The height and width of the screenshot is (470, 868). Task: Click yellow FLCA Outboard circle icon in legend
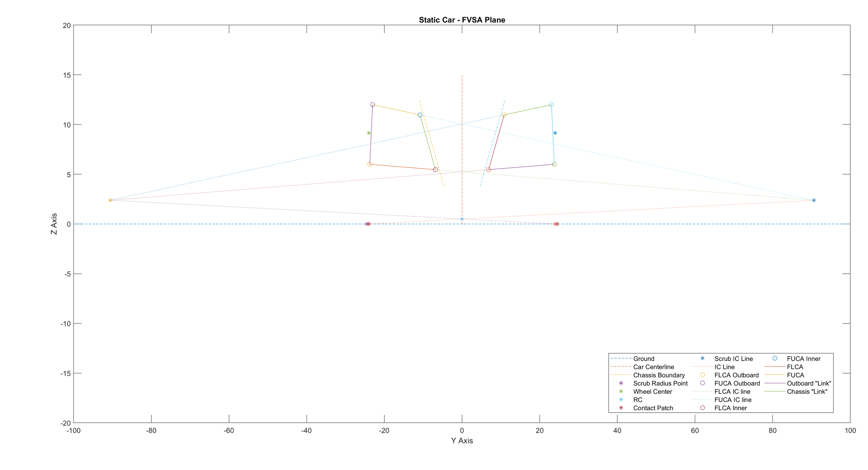click(702, 375)
